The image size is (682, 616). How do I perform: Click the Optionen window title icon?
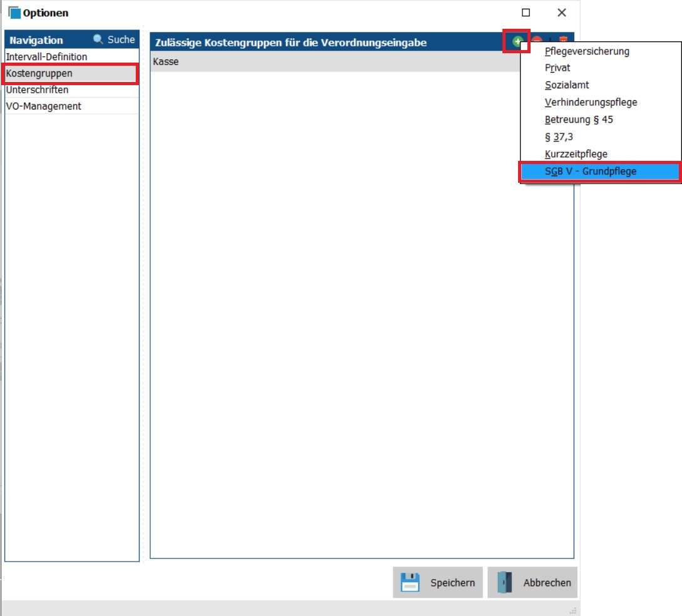coord(14,13)
